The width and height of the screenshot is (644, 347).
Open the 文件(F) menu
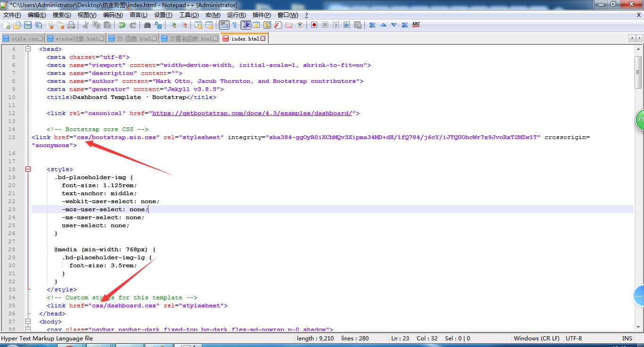click(x=12, y=15)
